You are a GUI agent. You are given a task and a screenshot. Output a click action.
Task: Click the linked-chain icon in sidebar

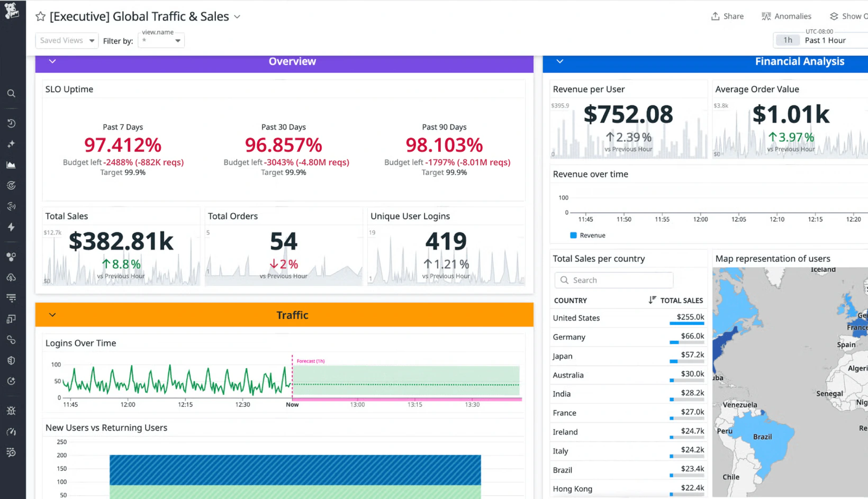point(11,340)
